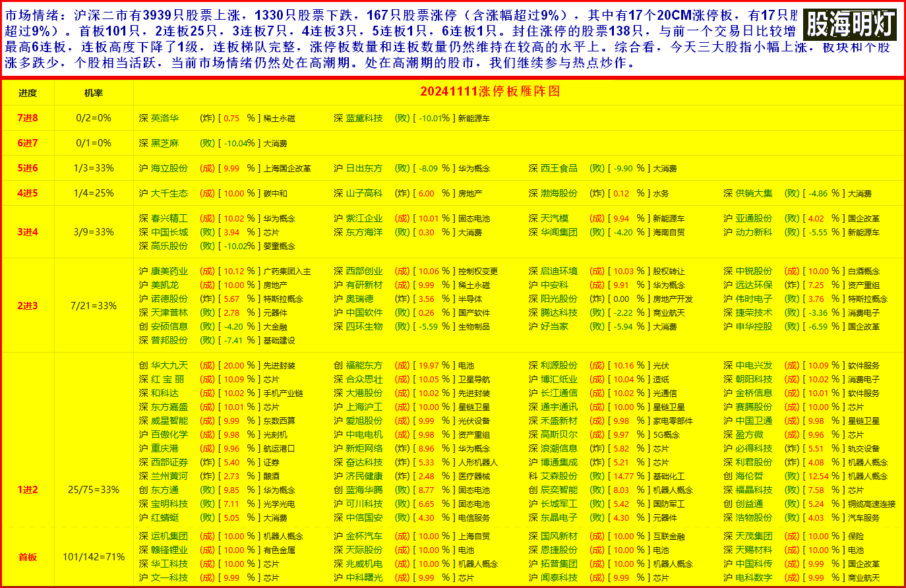Click the 婴童概念 concept tag
906x588 pixels.
point(280,247)
